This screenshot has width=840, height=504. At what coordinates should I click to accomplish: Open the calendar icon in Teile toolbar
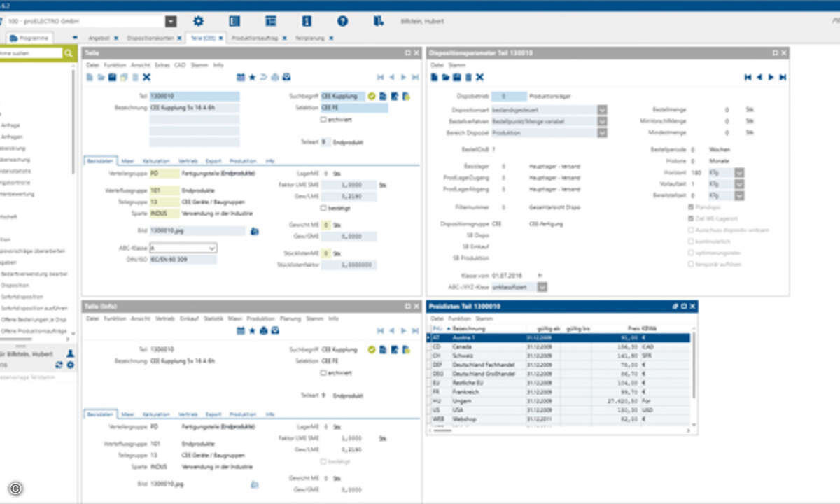coord(241,77)
